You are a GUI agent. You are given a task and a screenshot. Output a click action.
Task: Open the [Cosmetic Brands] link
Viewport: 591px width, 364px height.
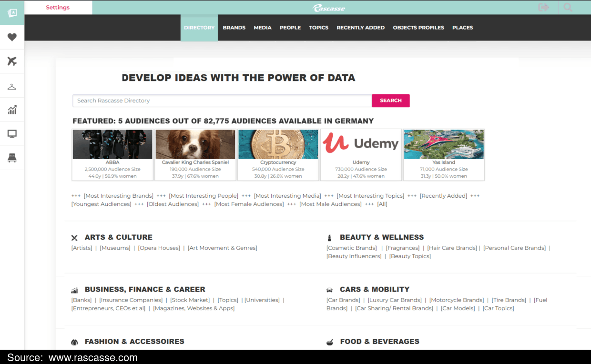352,248
